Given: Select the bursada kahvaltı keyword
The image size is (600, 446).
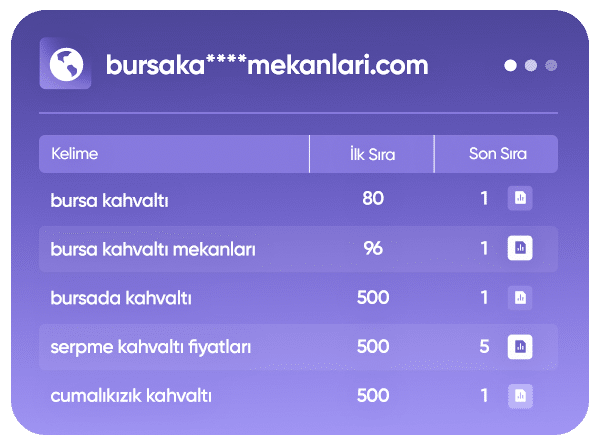Looking at the screenshot, I should pos(120,298).
